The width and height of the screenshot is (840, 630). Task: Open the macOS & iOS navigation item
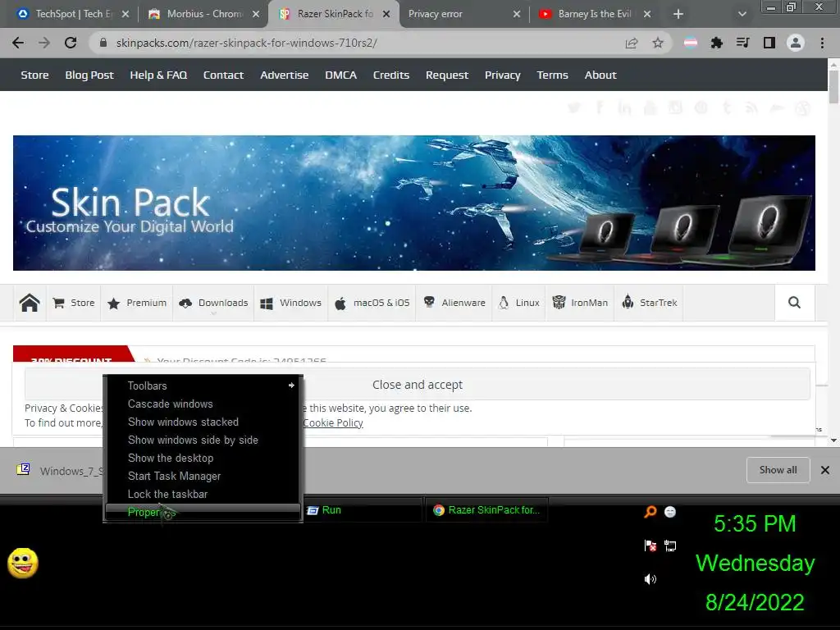pyautogui.click(x=372, y=303)
